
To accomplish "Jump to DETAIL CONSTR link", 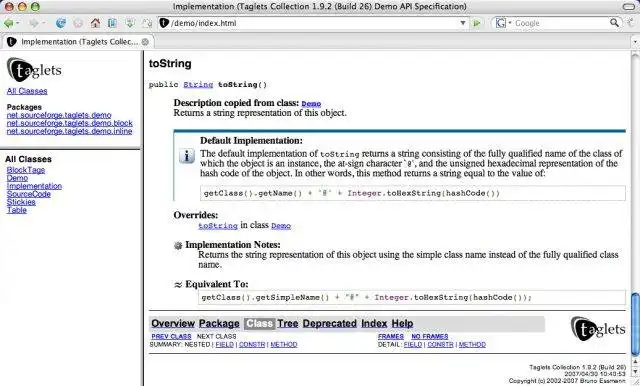I will pos(440,345).
